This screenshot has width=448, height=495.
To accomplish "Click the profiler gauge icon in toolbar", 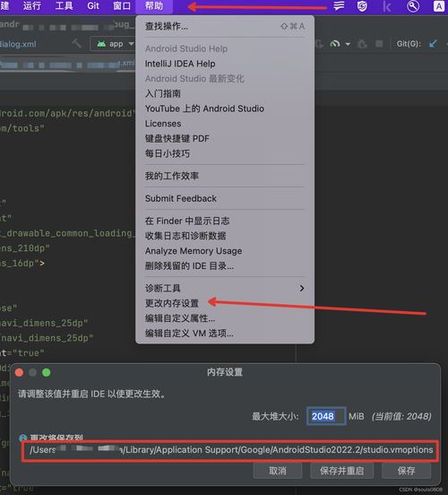I will tap(335, 44).
